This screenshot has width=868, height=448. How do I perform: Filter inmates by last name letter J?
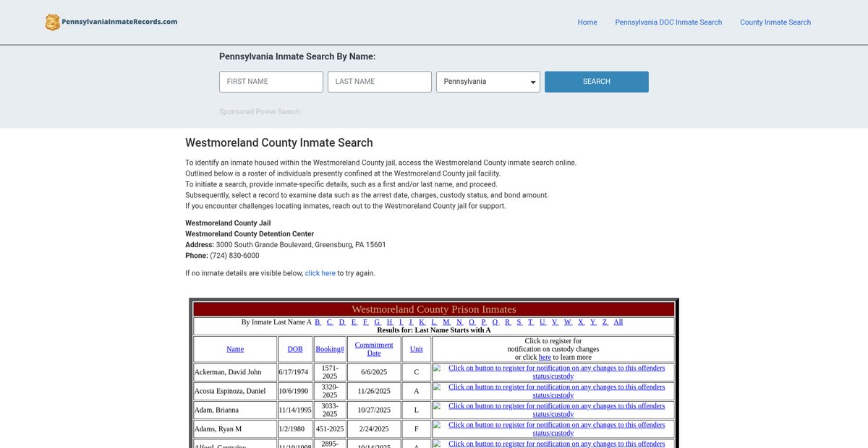[411, 322]
